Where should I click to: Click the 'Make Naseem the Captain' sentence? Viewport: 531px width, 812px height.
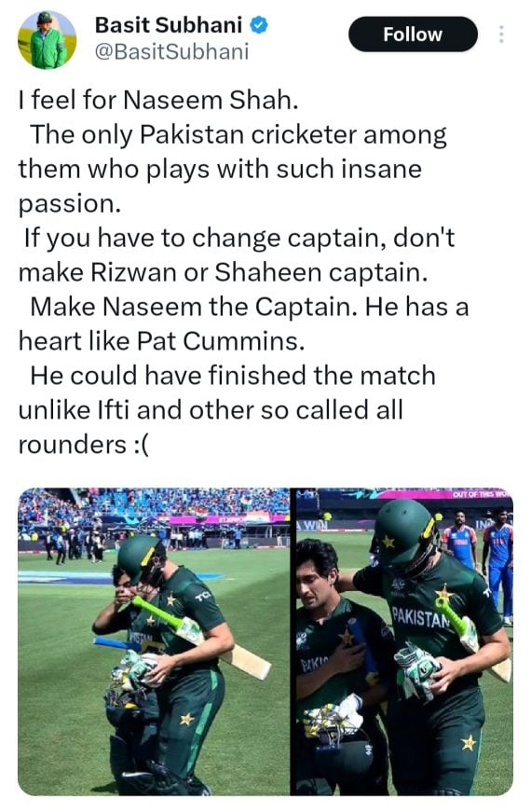tap(194, 307)
